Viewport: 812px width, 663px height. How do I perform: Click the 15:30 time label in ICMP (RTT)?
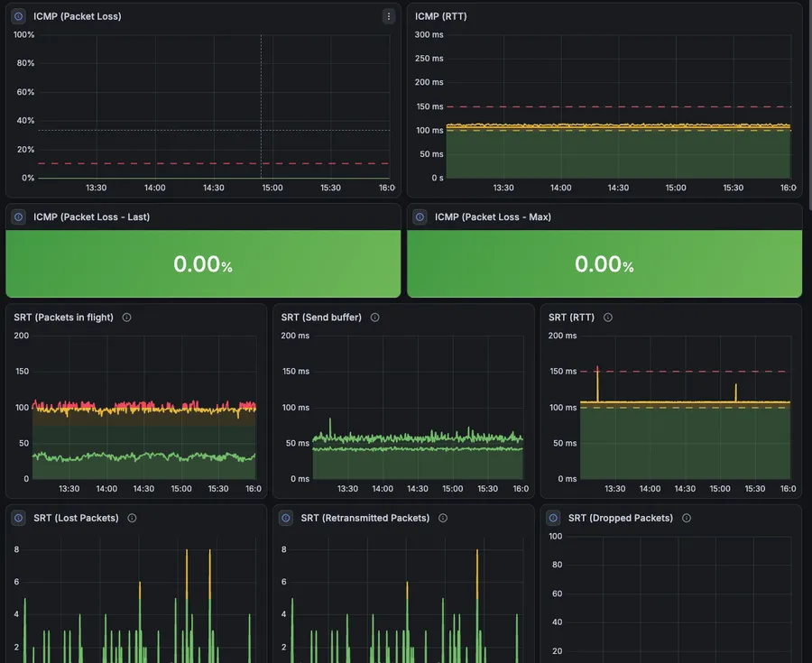point(734,188)
